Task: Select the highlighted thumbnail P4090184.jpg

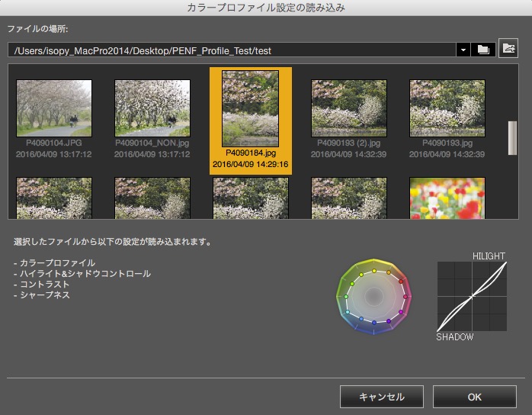Action: click(251, 108)
